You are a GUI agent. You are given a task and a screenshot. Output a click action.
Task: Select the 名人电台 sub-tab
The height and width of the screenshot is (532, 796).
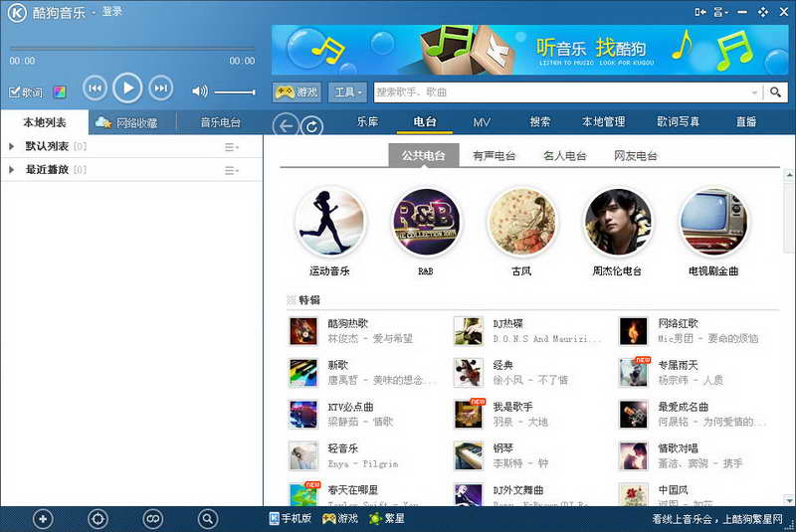[564, 156]
